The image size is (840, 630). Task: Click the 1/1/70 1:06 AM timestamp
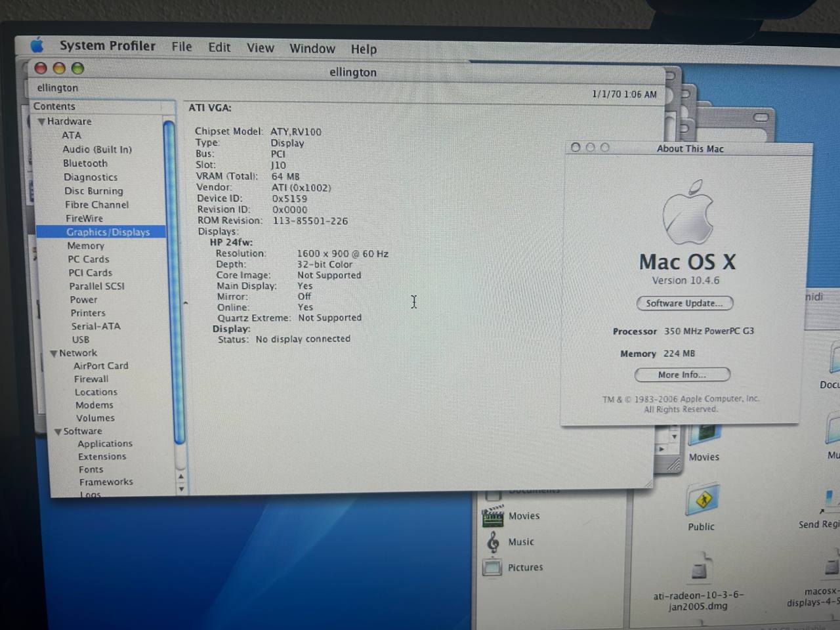point(624,94)
